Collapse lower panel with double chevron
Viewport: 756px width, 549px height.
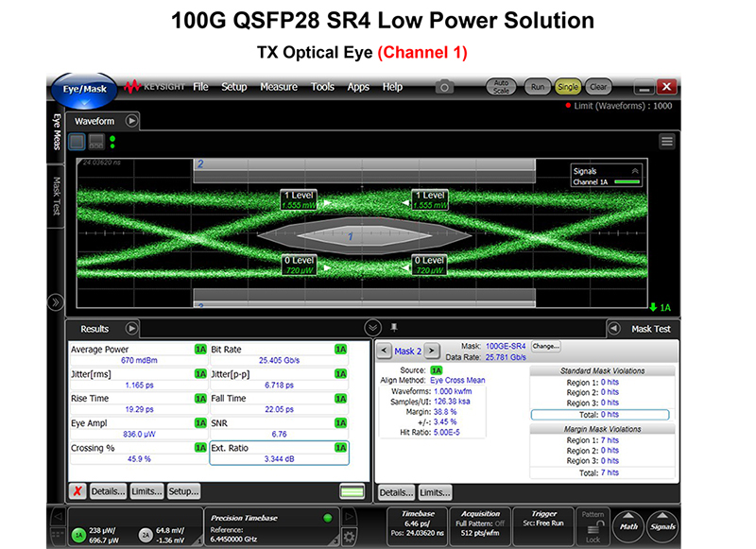point(372,327)
